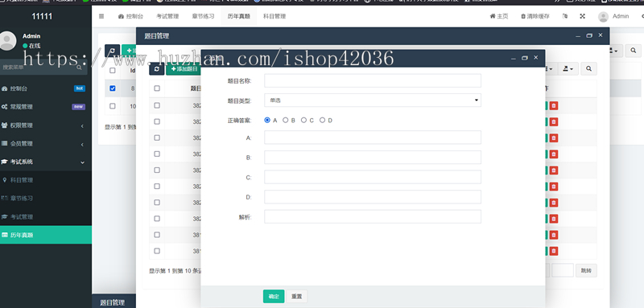This screenshot has width=644, height=308.
Task: Check the row with Id 10
Action: [113, 106]
